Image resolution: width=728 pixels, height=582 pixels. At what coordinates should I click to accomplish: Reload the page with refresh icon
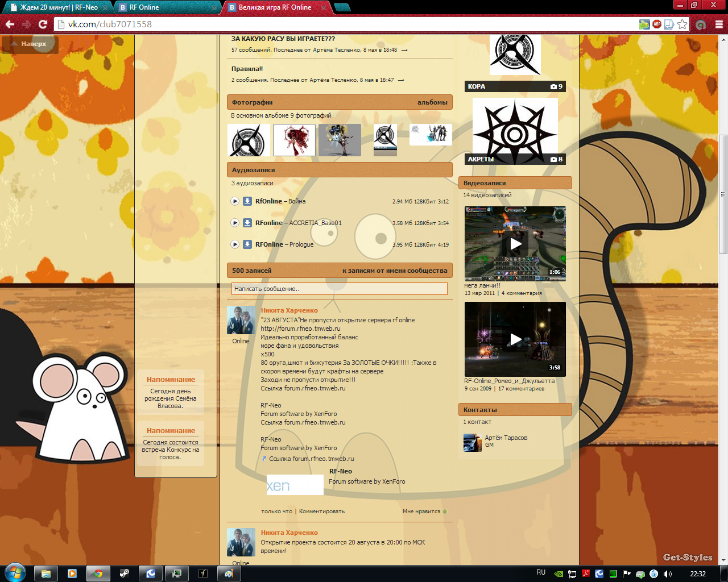pyautogui.click(x=43, y=24)
